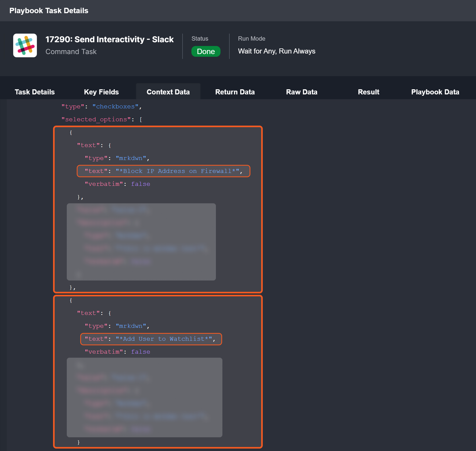Click the second verbatim false value
Image resolution: width=476 pixels, height=451 pixels.
point(141,352)
